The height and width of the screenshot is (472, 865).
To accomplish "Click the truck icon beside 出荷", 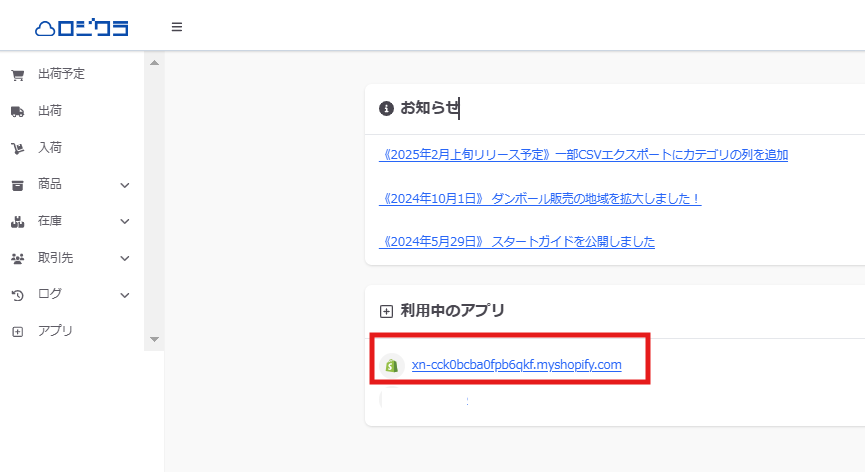I will [18, 112].
